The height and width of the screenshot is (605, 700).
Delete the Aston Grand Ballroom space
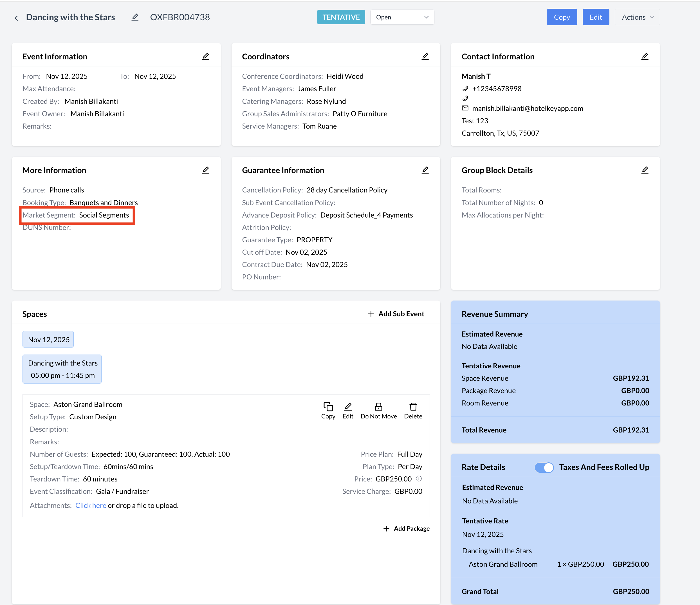click(x=413, y=410)
